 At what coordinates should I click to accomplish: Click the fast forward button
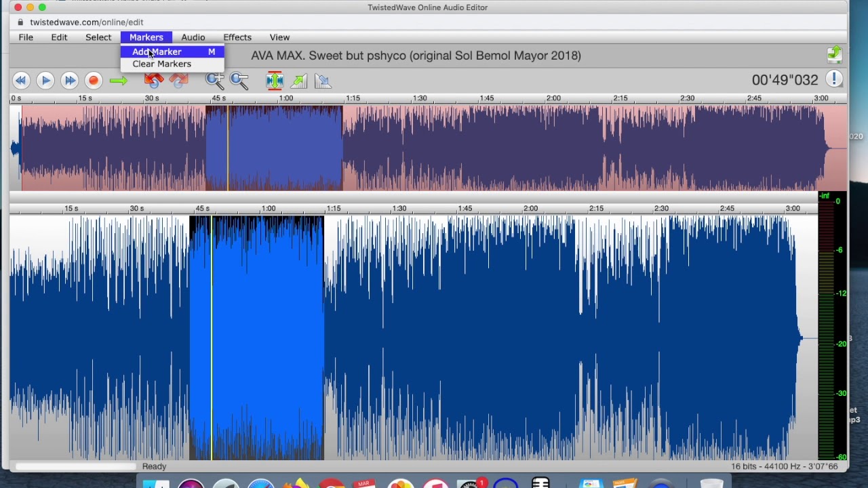pos(69,81)
